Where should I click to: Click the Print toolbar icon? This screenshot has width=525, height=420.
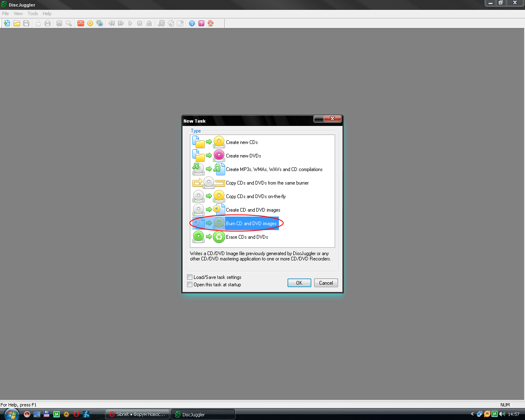point(48,23)
